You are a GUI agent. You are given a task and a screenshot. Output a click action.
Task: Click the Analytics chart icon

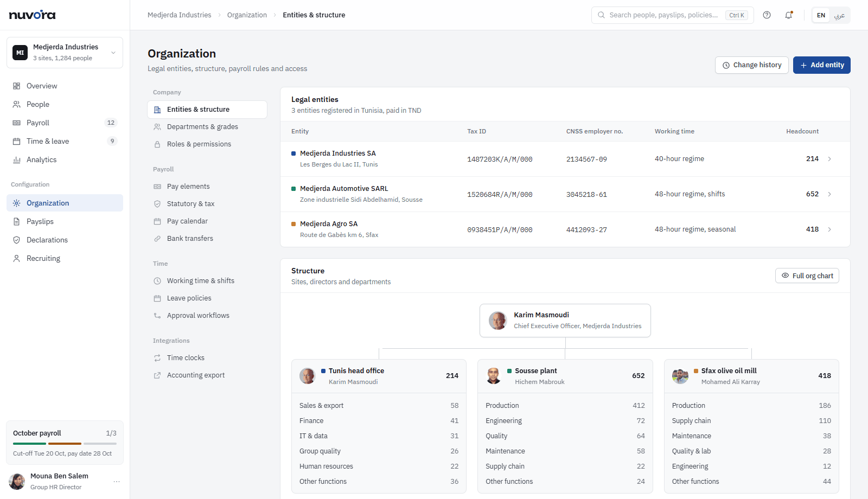click(17, 159)
